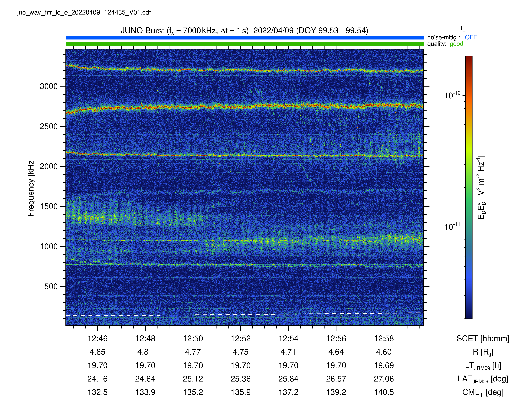Click the blue noise-mitigation status bar
Screen dimensions: 532x411
click(245, 38)
